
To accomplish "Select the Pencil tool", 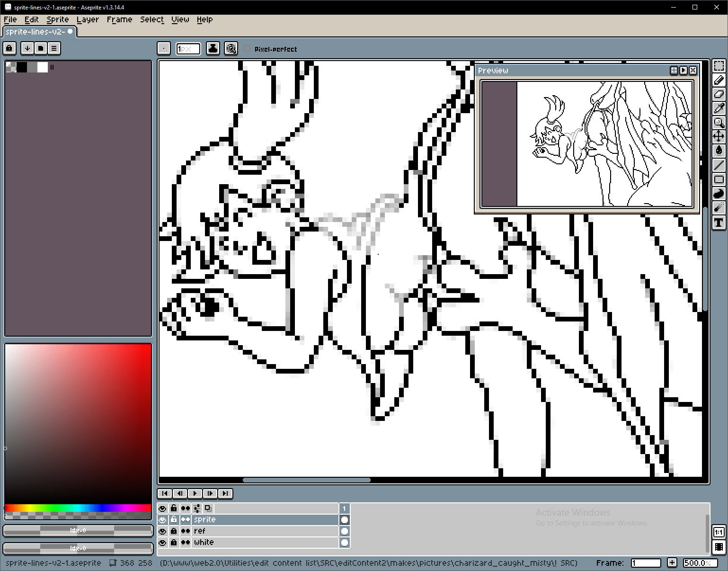I will [719, 80].
